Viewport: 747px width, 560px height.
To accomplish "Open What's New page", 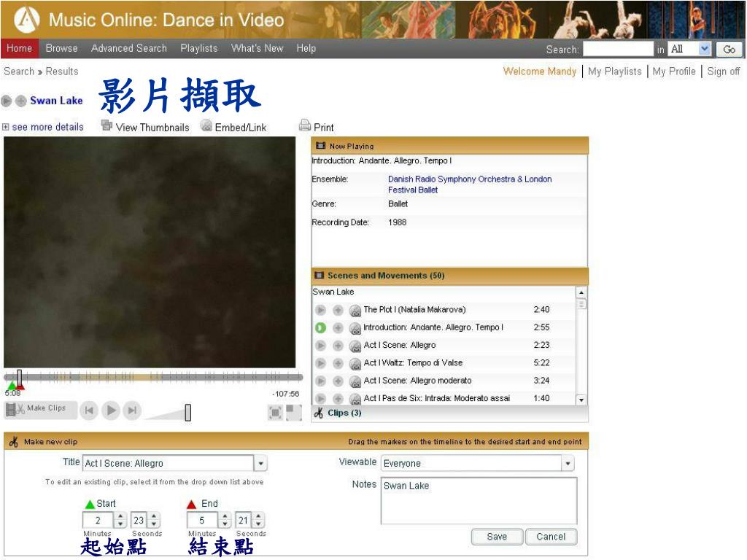I will tap(258, 48).
